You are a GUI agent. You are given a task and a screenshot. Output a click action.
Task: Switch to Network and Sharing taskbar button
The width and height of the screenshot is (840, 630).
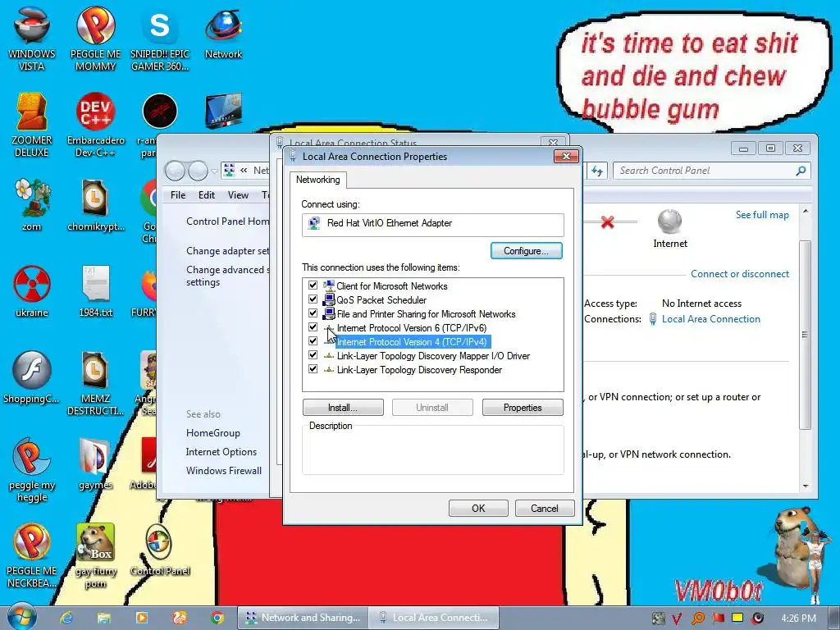click(x=304, y=618)
